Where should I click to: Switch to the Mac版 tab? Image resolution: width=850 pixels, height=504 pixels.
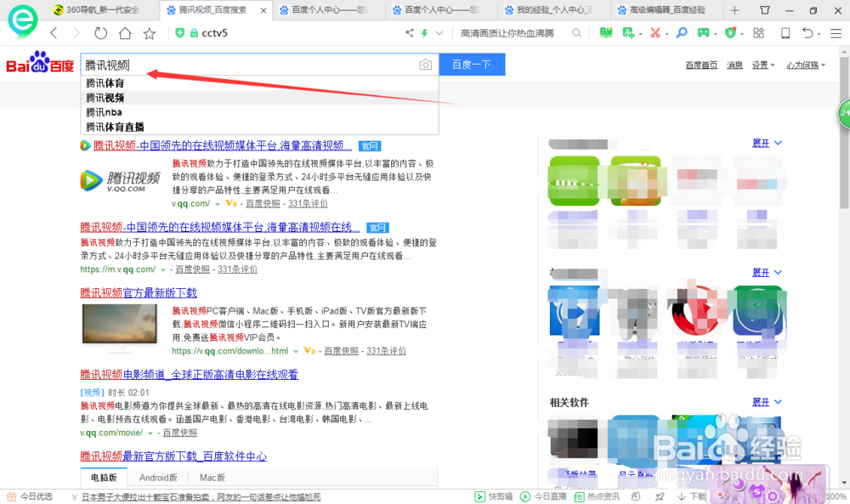(x=212, y=478)
